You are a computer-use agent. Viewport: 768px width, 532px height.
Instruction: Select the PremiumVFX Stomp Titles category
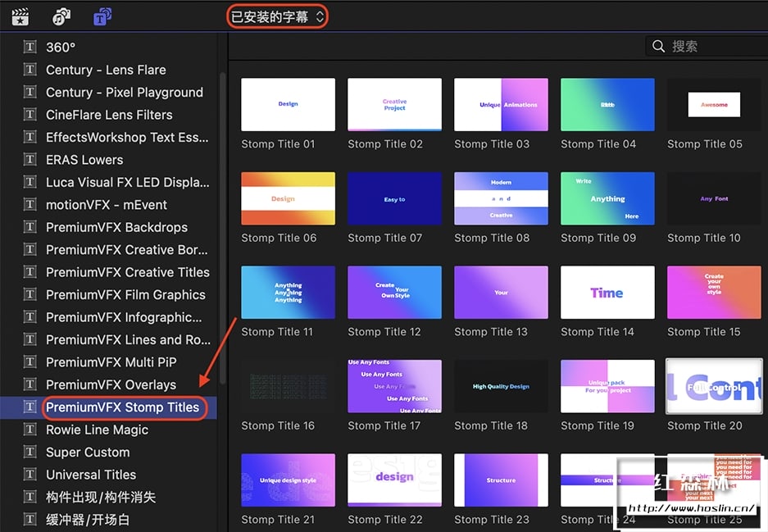coord(109,407)
